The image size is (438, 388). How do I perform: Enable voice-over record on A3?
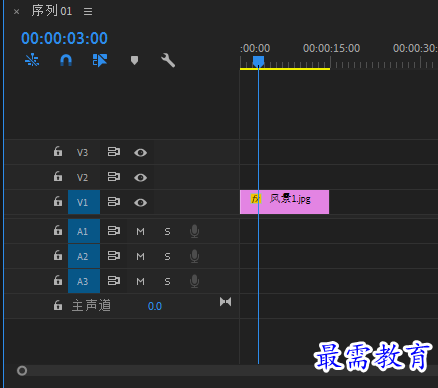click(x=194, y=282)
